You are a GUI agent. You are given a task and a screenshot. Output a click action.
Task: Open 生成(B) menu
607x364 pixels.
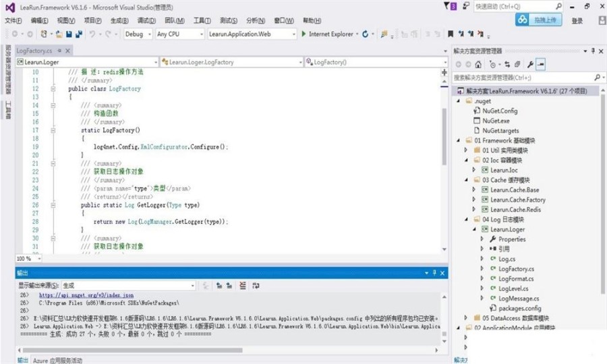point(119,20)
